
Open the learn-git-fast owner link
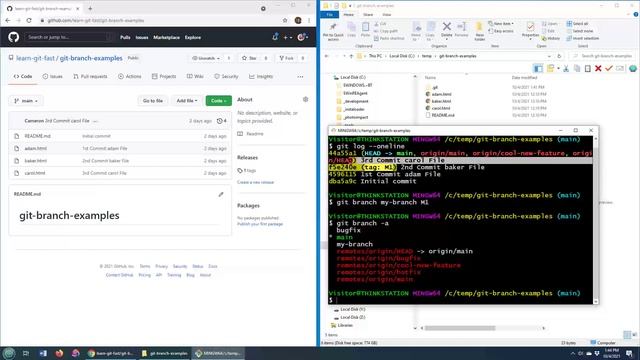coord(35,58)
